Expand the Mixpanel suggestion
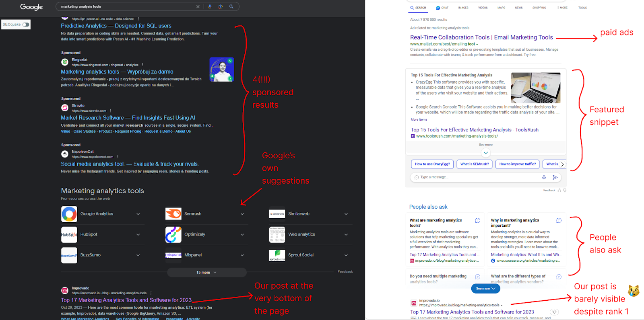644x320 pixels. [x=242, y=255]
